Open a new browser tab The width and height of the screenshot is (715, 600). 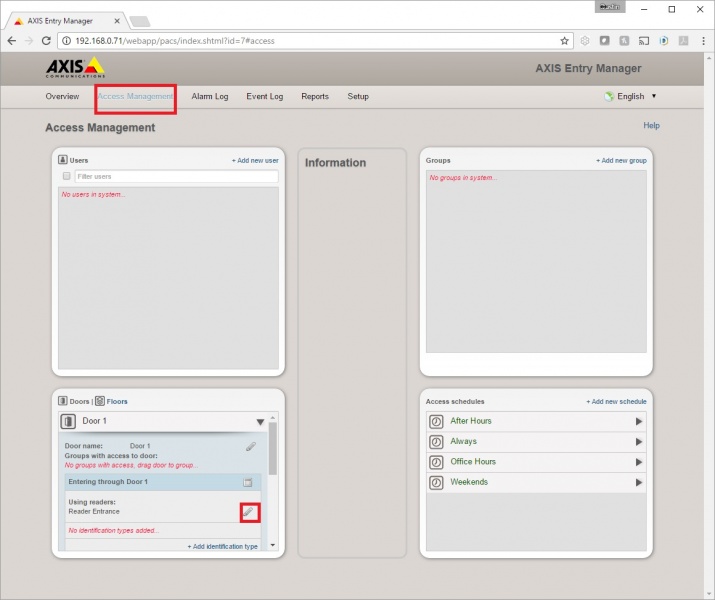tap(140, 21)
